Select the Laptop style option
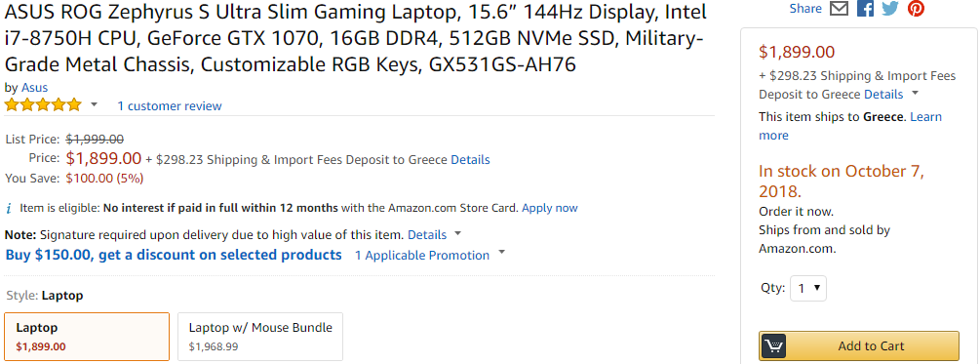980x364 pixels. tap(87, 337)
